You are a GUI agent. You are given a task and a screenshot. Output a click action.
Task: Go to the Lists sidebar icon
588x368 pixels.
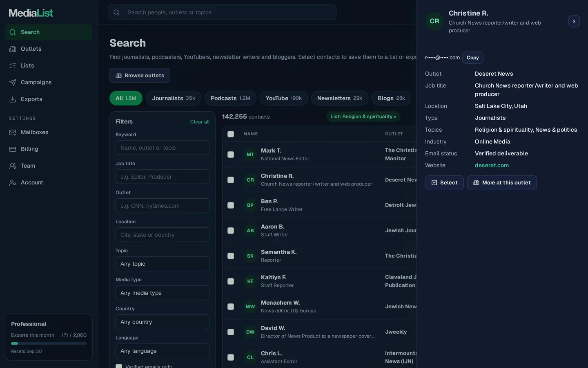point(13,65)
